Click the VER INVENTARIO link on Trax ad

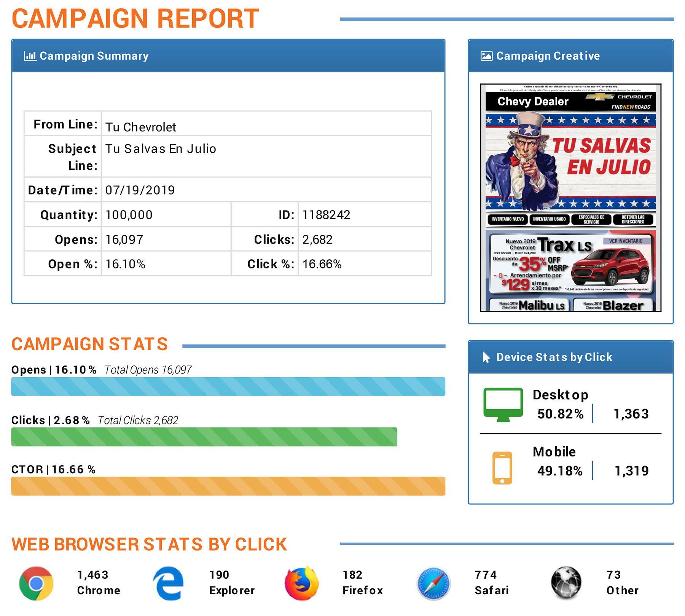(x=626, y=241)
